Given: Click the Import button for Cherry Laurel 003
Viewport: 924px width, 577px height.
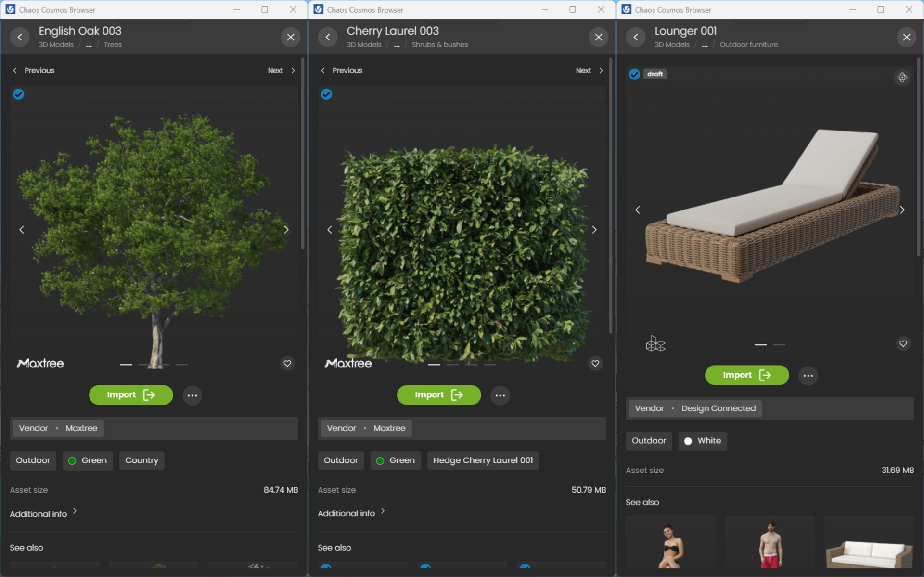Looking at the screenshot, I should 438,394.
